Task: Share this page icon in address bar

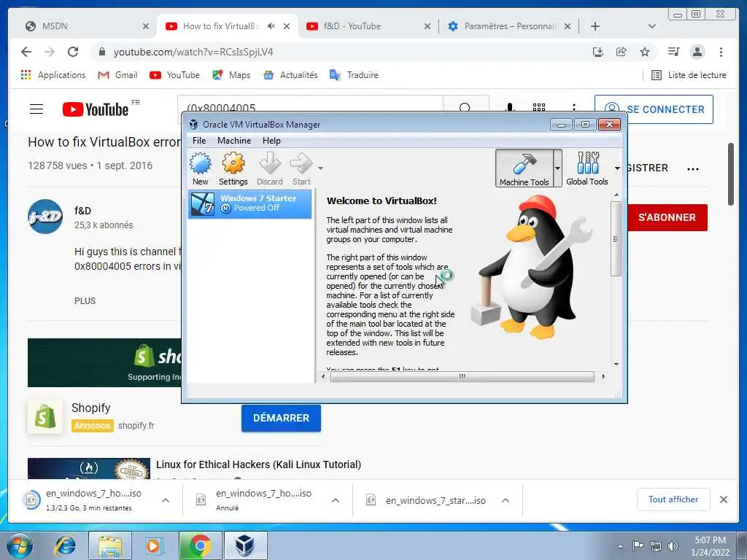Action: point(622,52)
